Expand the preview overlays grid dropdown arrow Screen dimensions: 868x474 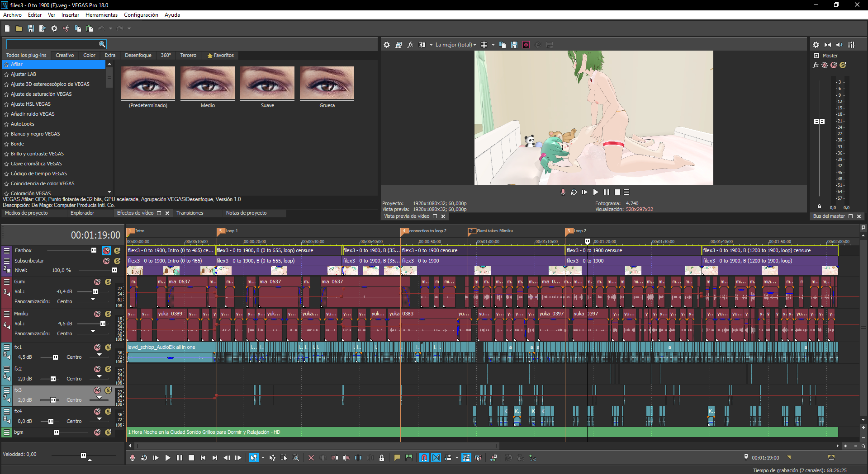click(493, 45)
